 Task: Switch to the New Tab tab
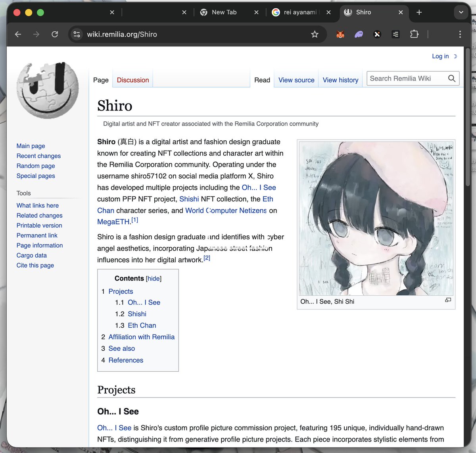(224, 12)
